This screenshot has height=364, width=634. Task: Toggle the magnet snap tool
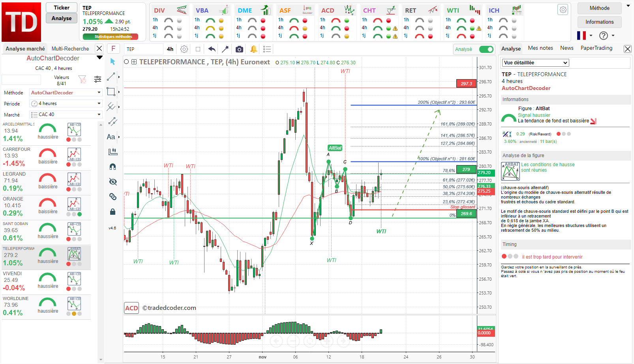click(x=113, y=167)
